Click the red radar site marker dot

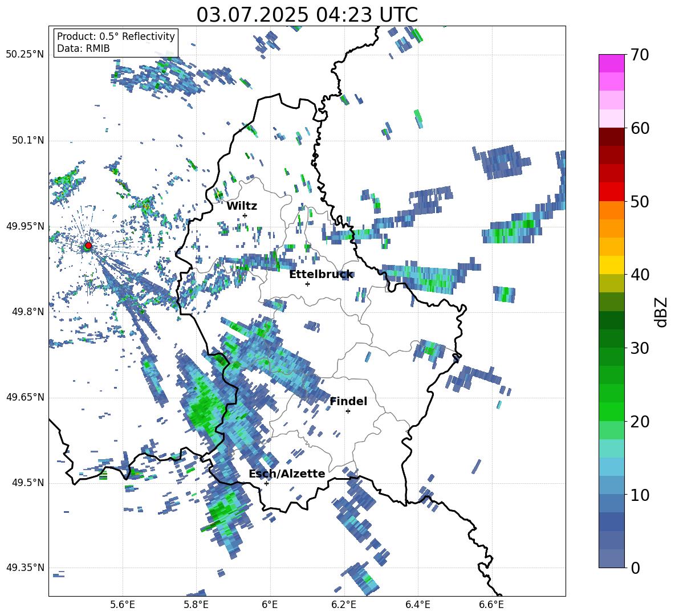coord(88,246)
